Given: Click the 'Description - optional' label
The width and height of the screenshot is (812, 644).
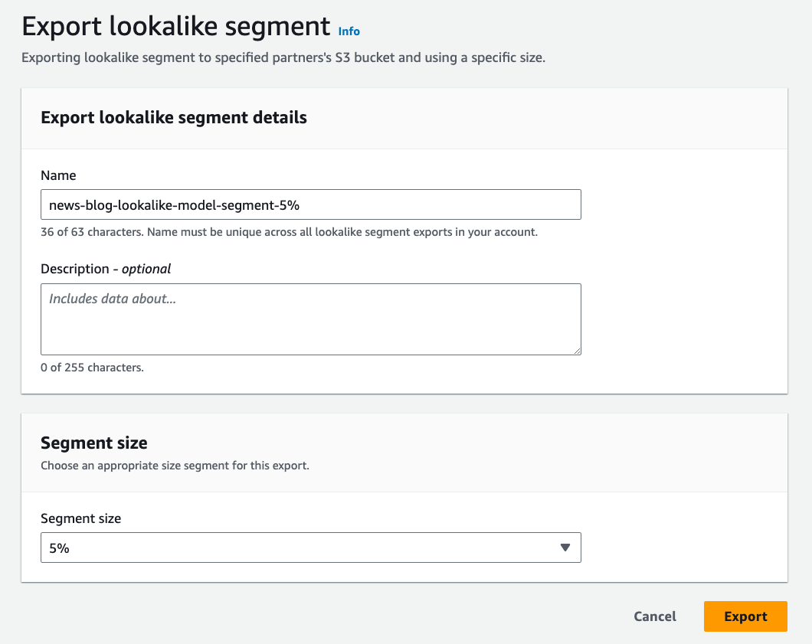Looking at the screenshot, I should [x=106, y=269].
